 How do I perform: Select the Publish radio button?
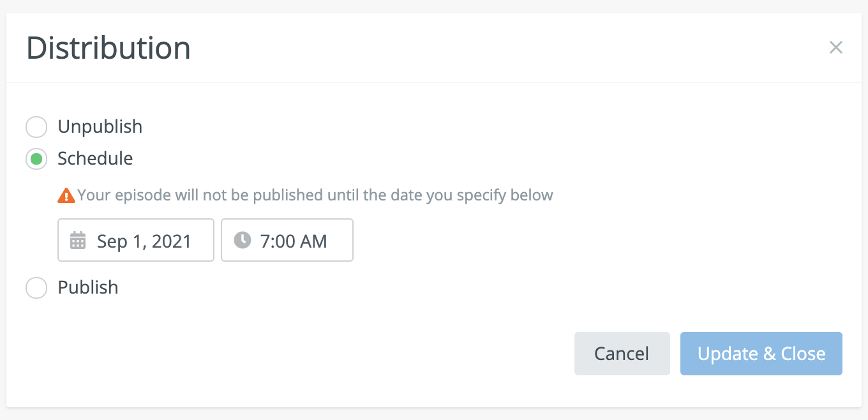[x=36, y=288]
